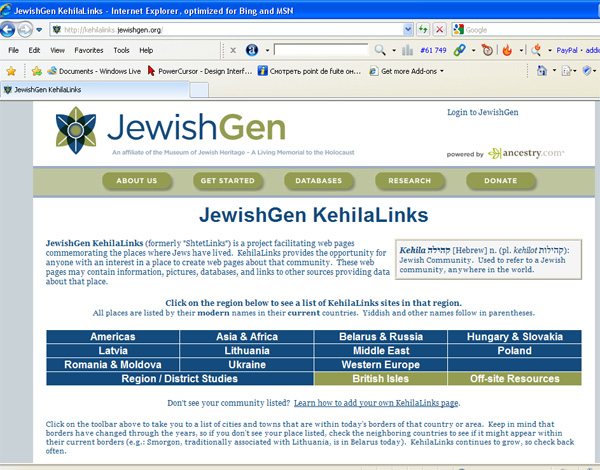Click the Home page house icon
Viewport: 600px width, 470px height.
(x=541, y=70)
